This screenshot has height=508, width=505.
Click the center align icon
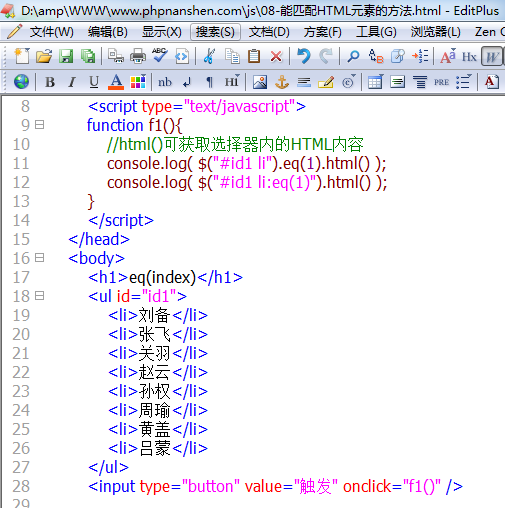[x=420, y=82]
